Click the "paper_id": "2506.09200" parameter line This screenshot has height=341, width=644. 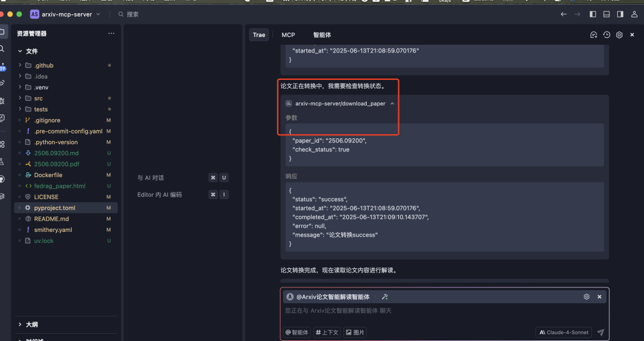pos(329,141)
